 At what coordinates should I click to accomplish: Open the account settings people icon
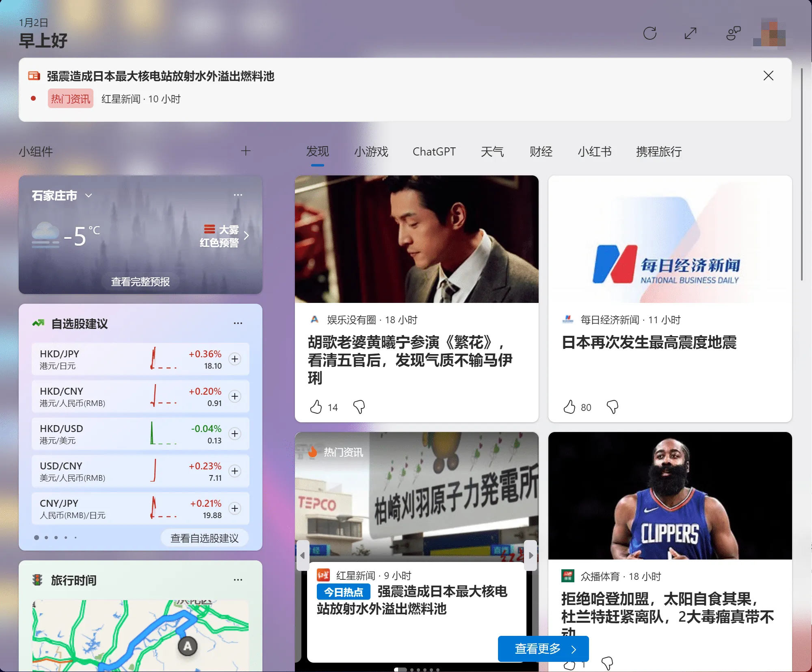[733, 33]
